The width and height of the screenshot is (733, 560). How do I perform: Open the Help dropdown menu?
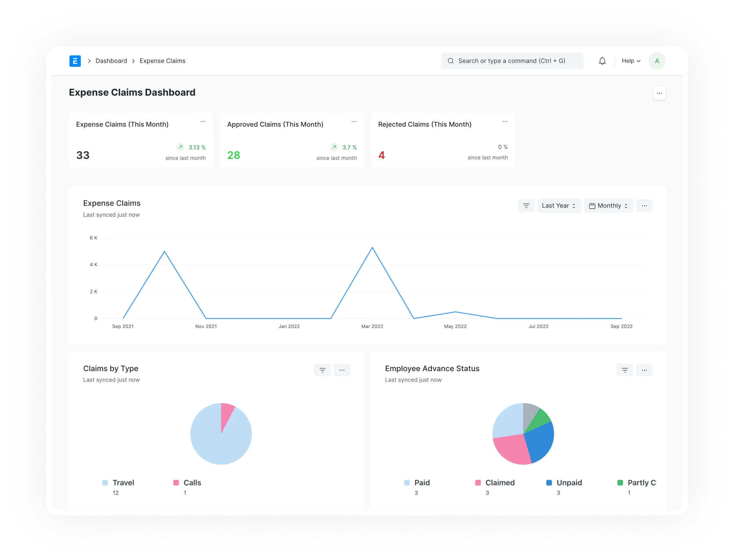631,61
